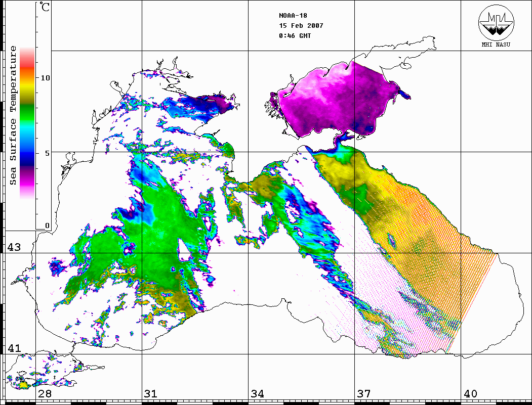Screen dimensions: 532x405
Task: Click the '5' tick on temperature scale
Action: 47,154
